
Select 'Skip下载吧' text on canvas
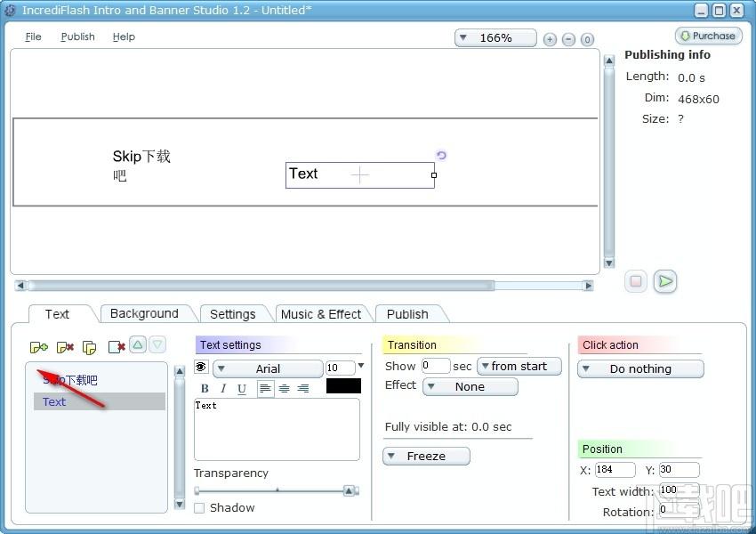pyautogui.click(x=141, y=165)
